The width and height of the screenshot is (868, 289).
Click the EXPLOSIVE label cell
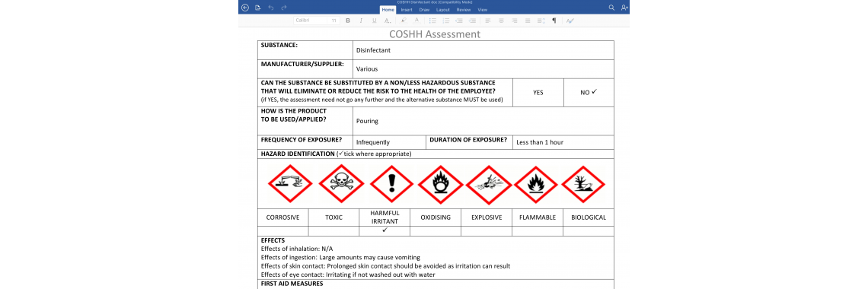487,218
